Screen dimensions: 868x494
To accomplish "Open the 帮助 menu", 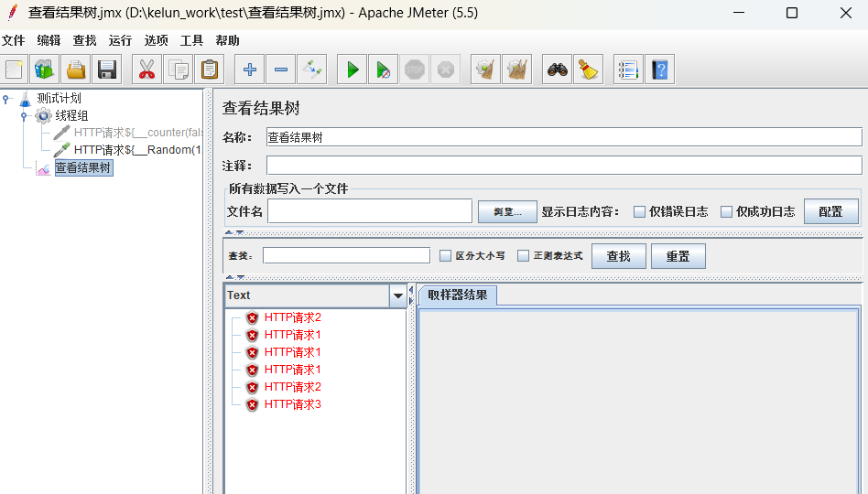I will pyautogui.click(x=227, y=40).
